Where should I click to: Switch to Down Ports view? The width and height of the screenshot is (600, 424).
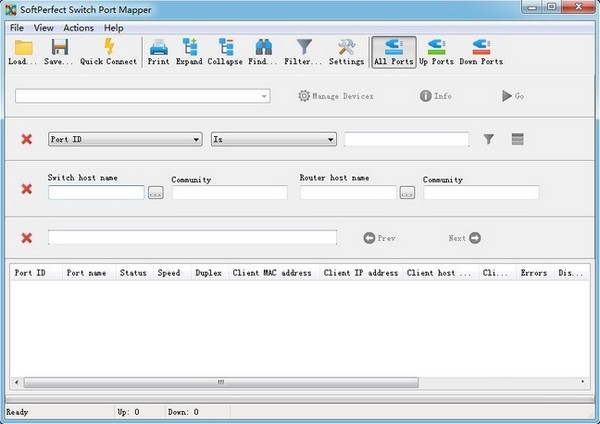[x=481, y=51]
